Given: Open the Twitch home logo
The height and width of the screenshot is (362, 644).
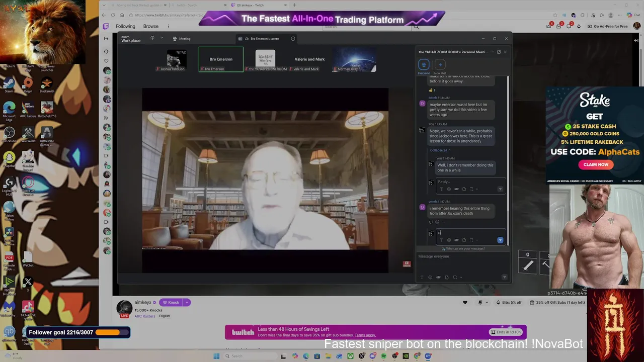Looking at the screenshot, I should pyautogui.click(x=106, y=26).
